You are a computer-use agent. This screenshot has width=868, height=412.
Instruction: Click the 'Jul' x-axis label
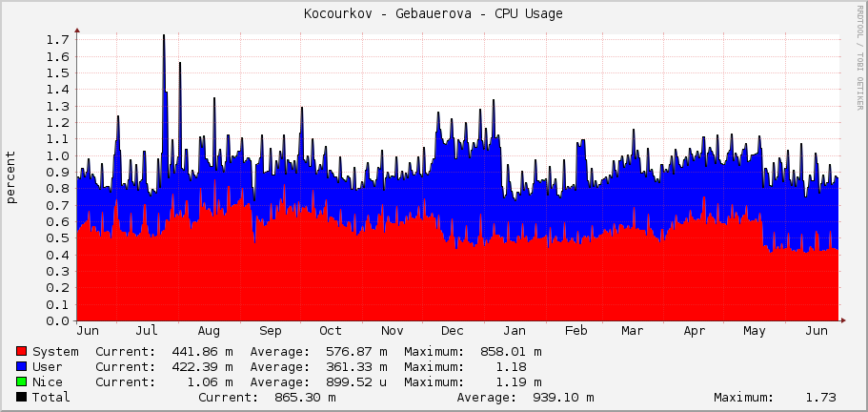(x=147, y=331)
